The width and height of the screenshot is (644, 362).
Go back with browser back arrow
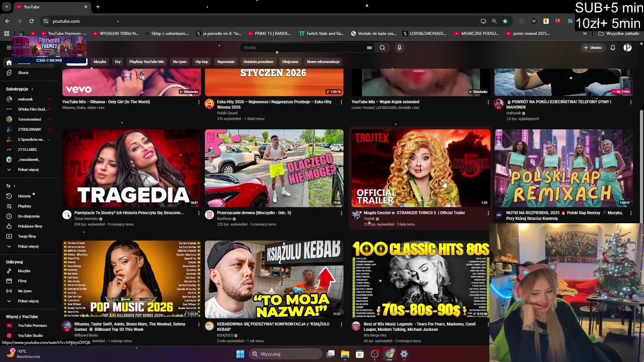[7, 21]
